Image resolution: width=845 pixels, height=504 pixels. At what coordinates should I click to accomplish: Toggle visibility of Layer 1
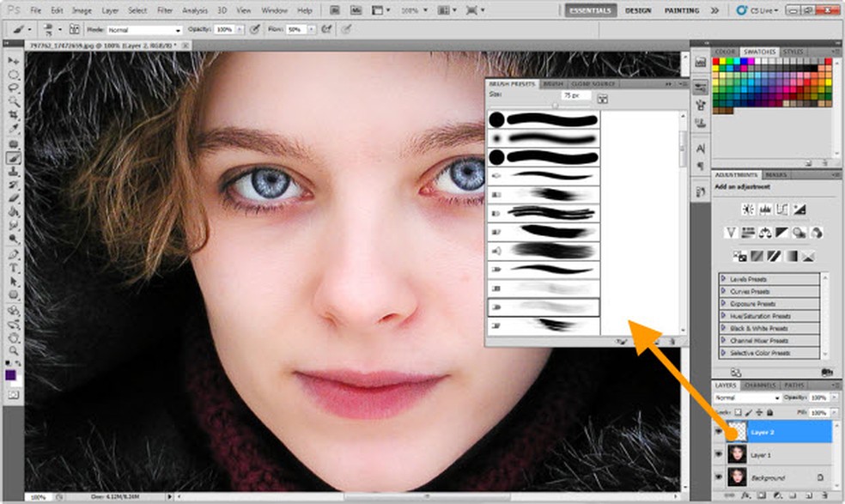point(719,455)
